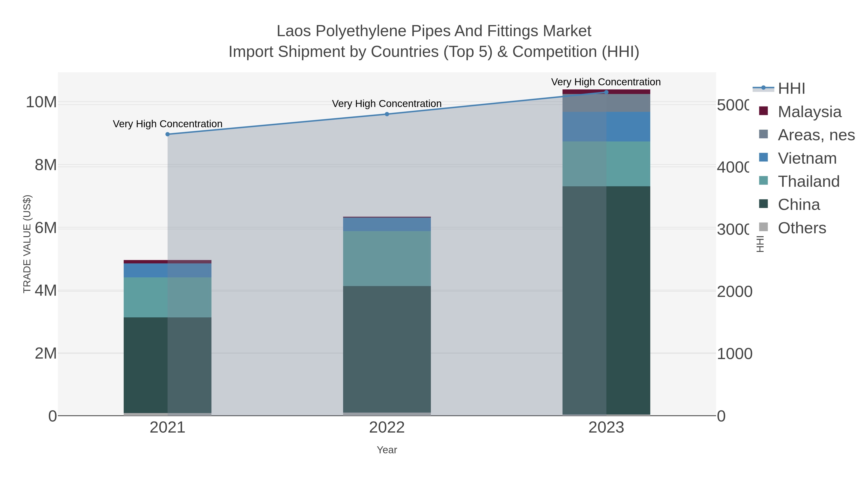This screenshot has width=868, height=488.
Task: Click Very High Concentration label above 2023
Action: coord(606,82)
